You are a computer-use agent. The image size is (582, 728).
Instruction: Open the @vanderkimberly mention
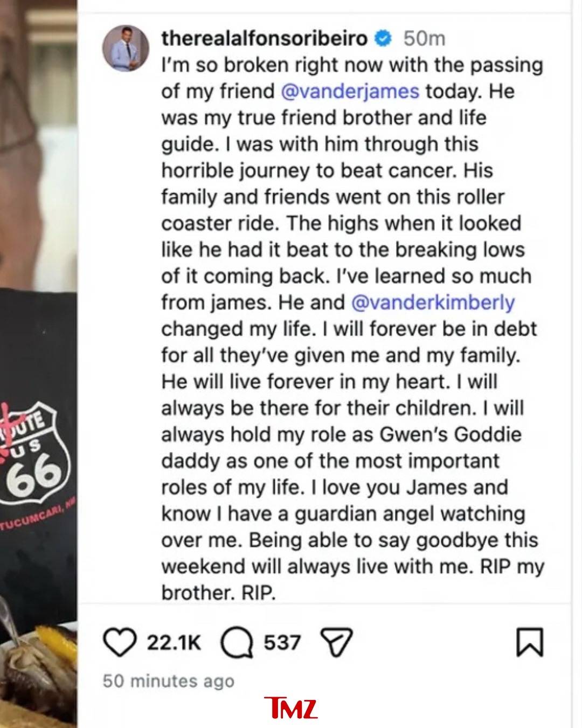[x=433, y=303]
